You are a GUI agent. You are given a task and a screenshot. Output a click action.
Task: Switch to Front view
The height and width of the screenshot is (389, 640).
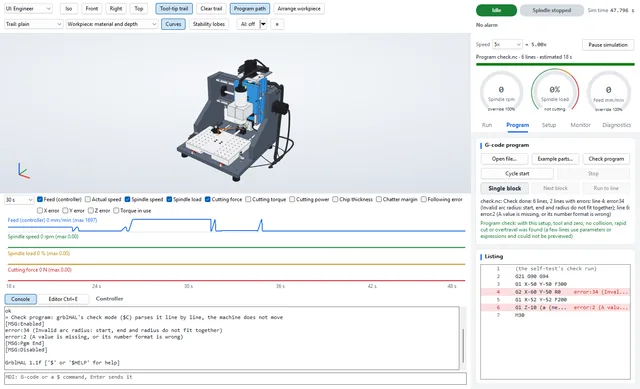click(92, 9)
